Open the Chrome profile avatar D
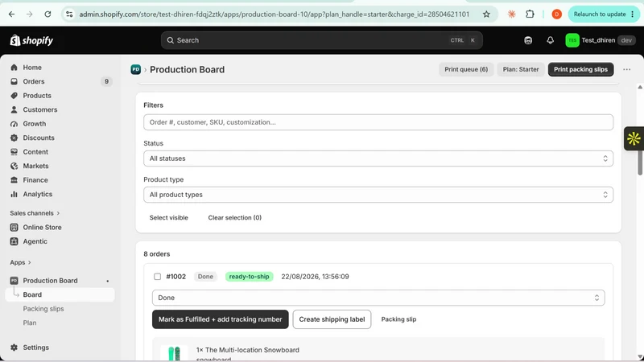 tap(556, 14)
